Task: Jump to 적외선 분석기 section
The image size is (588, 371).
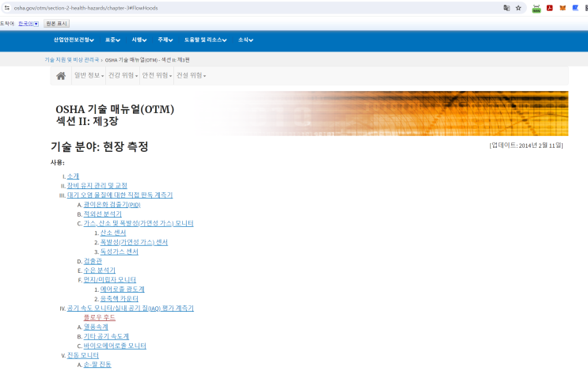Action: 102,214
